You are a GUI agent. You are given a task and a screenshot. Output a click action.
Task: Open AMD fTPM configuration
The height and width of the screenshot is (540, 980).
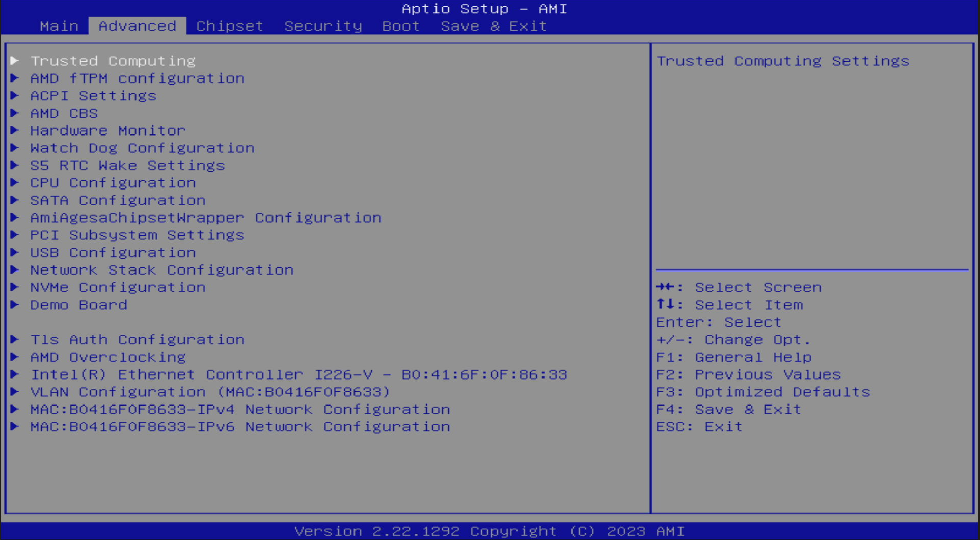point(138,78)
